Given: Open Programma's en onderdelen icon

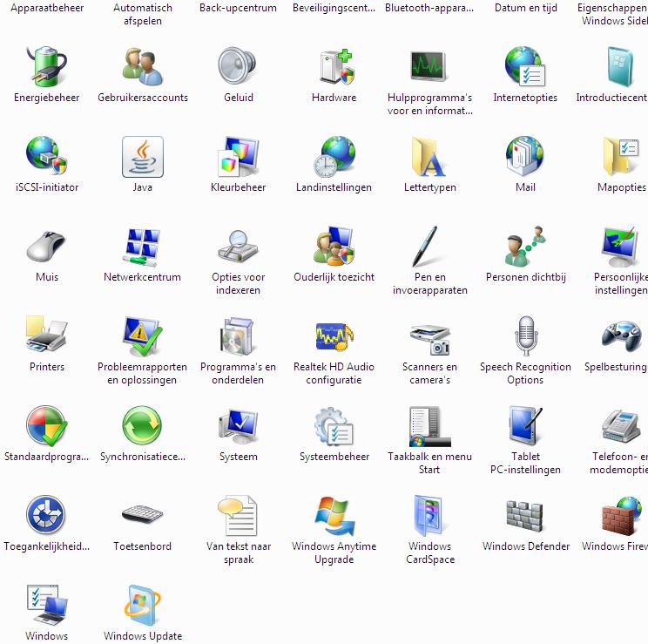Looking at the screenshot, I should click(238, 336).
